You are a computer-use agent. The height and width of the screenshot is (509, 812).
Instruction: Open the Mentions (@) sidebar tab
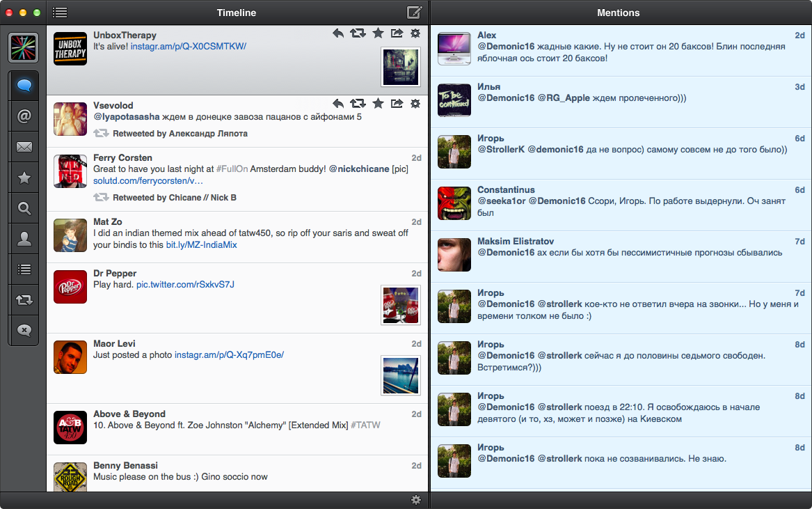tap(24, 116)
